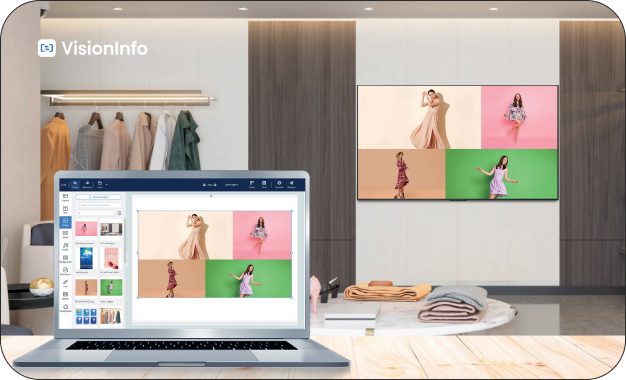Select the pink background girl thumbnail
The image size is (626, 380).
point(86,229)
